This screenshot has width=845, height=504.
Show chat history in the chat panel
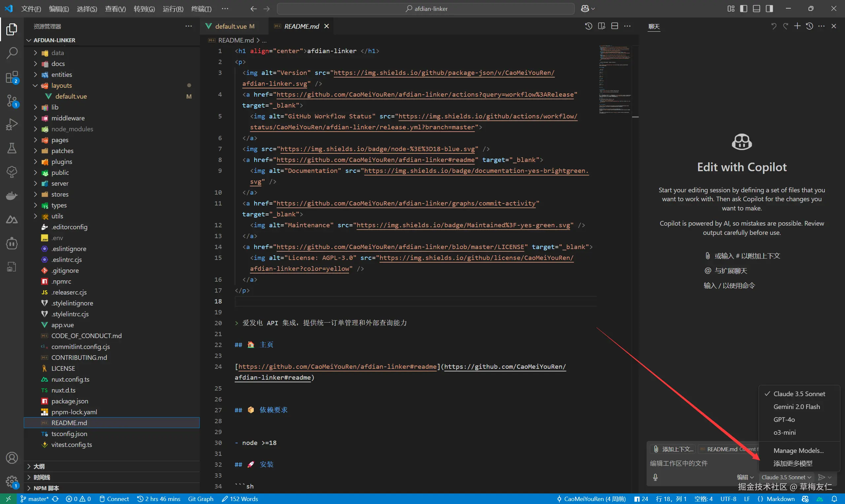click(809, 26)
